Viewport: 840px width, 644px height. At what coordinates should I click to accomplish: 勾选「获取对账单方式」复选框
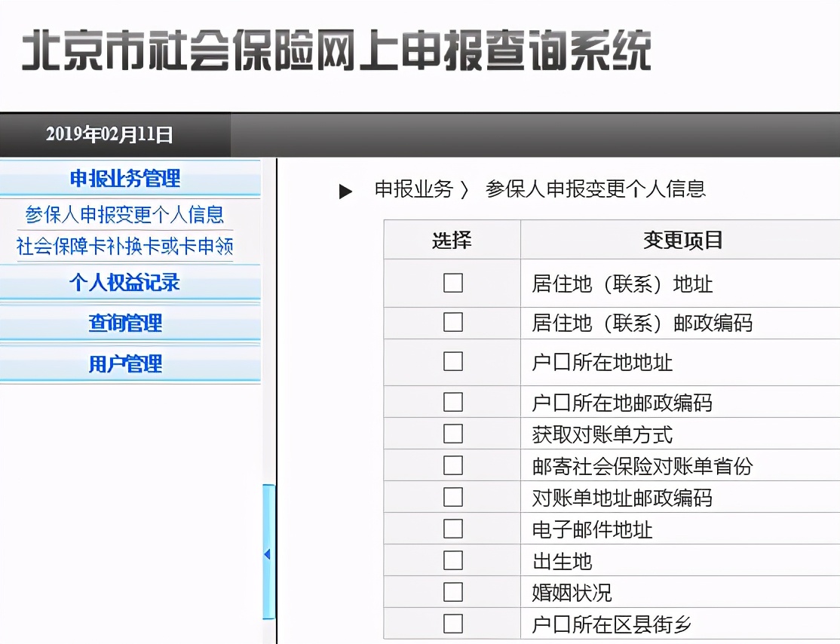[x=452, y=434]
